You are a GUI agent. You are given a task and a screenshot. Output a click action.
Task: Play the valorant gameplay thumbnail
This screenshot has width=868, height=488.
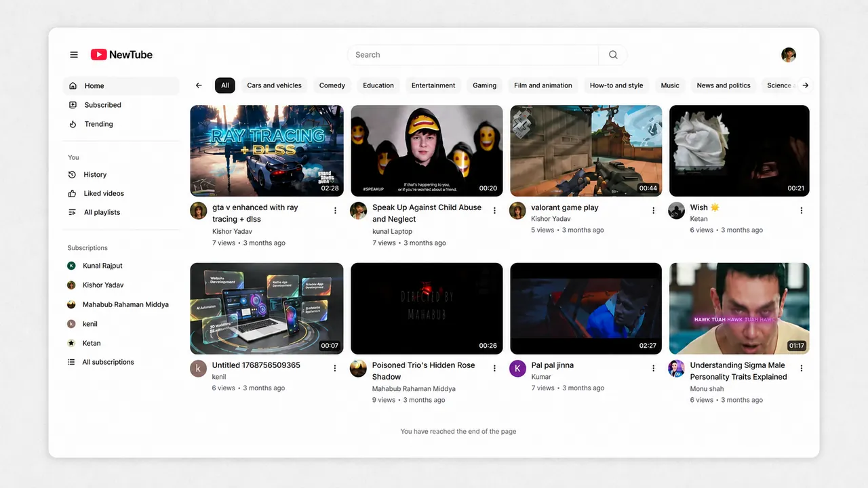point(586,150)
